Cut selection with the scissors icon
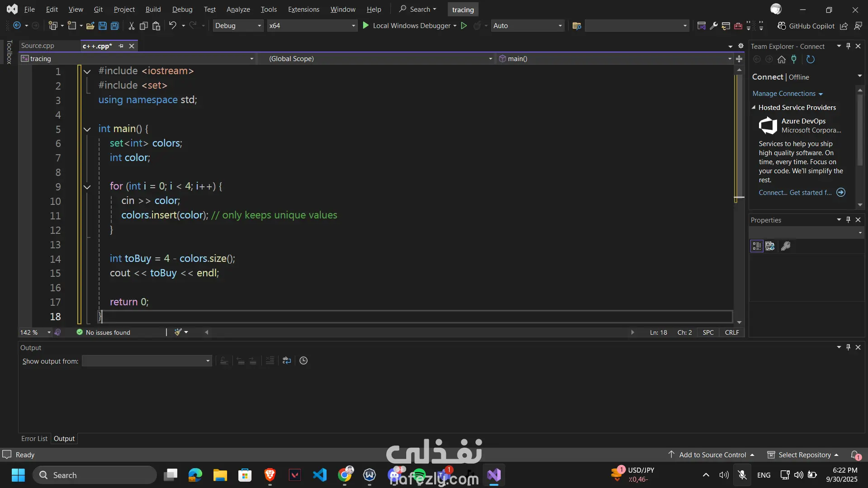 (131, 26)
